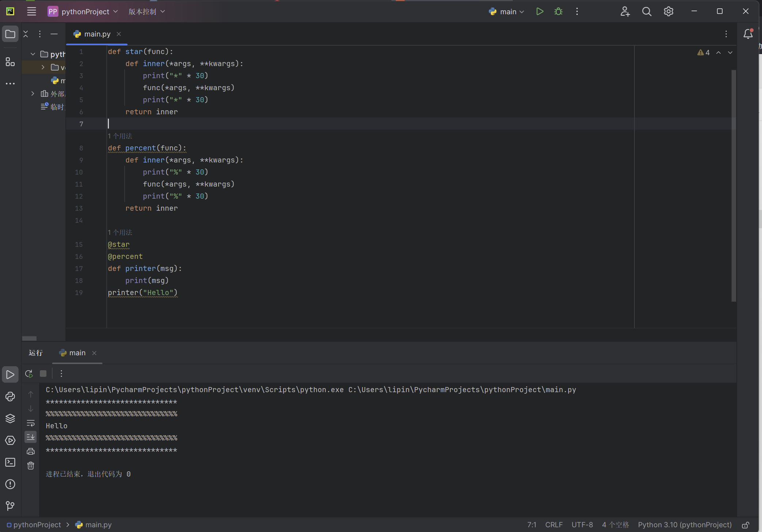
Task: Rerun main with the rerun icon
Action: [x=29, y=374]
